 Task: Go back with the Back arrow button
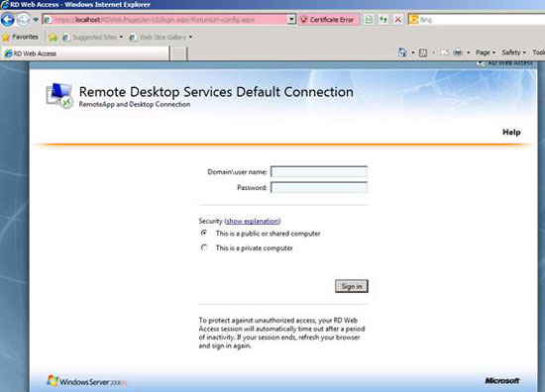tap(8, 20)
